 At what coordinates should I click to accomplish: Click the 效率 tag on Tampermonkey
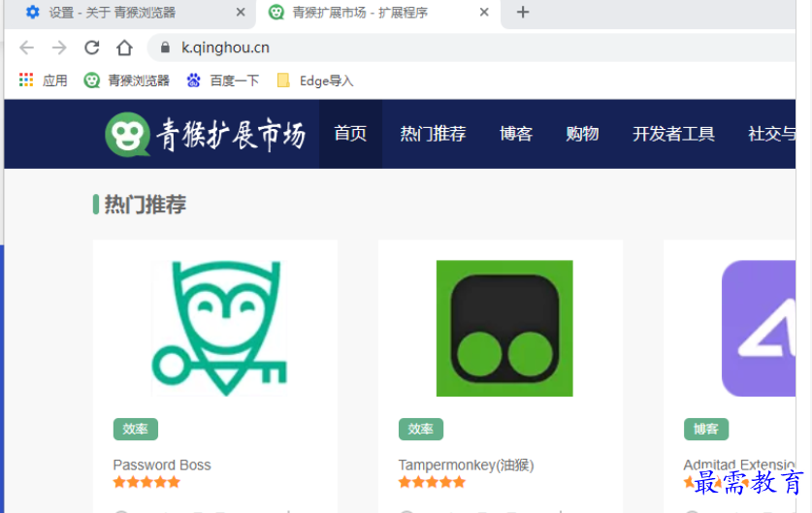[420, 430]
